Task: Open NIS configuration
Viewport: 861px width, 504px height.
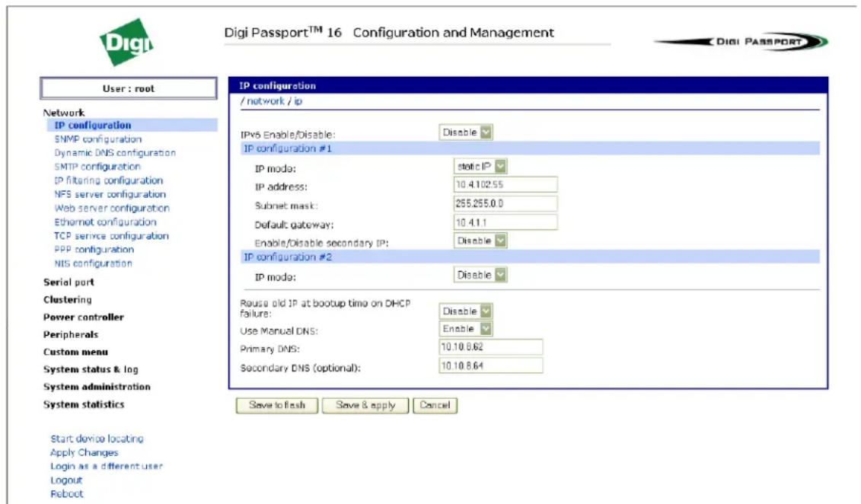Action: coord(93,263)
